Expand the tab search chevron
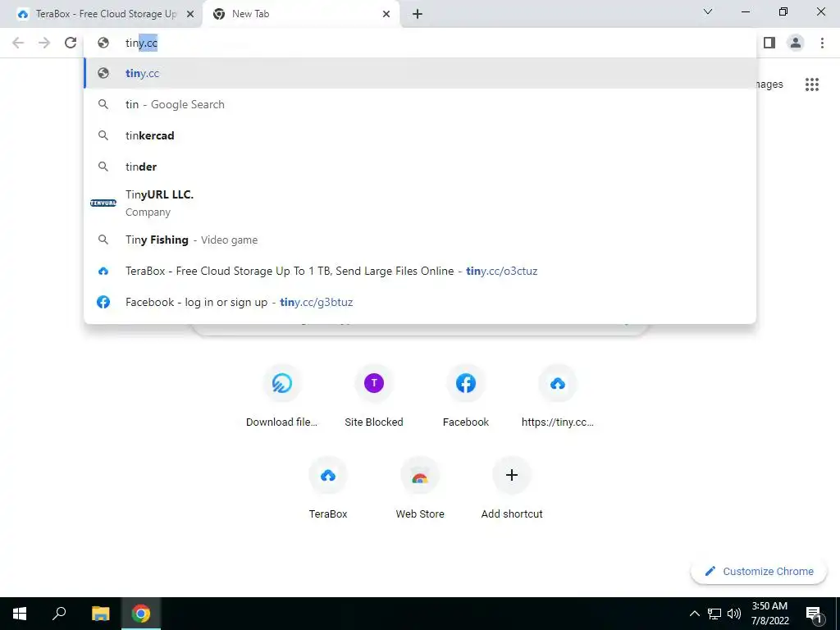 click(x=708, y=11)
